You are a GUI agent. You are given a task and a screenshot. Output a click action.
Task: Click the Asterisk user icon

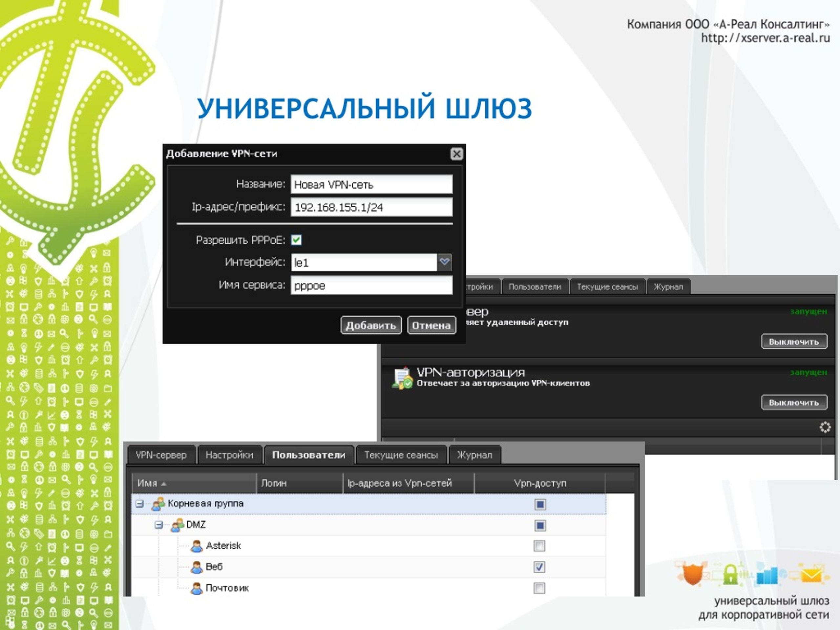[x=196, y=546]
